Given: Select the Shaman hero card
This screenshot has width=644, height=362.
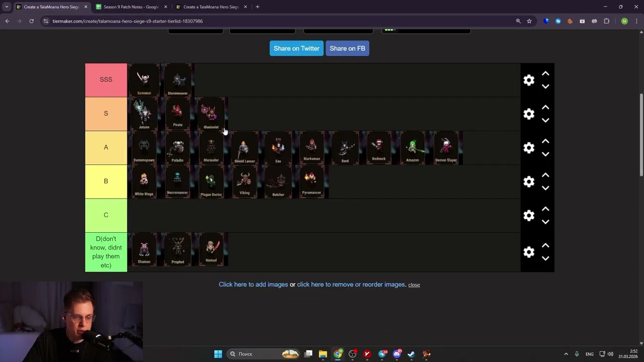Looking at the screenshot, I should (144, 249).
